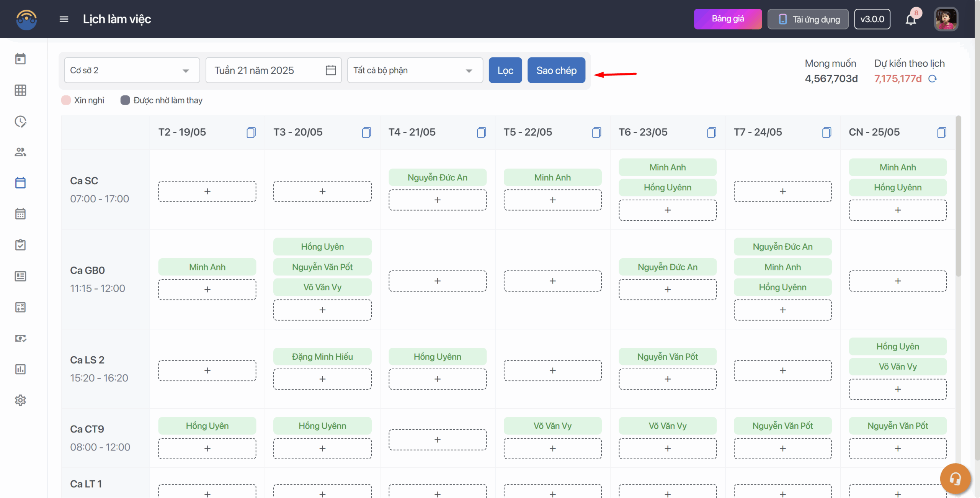Click the headset support button
This screenshot has height=498, width=980.
coord(955,478)
